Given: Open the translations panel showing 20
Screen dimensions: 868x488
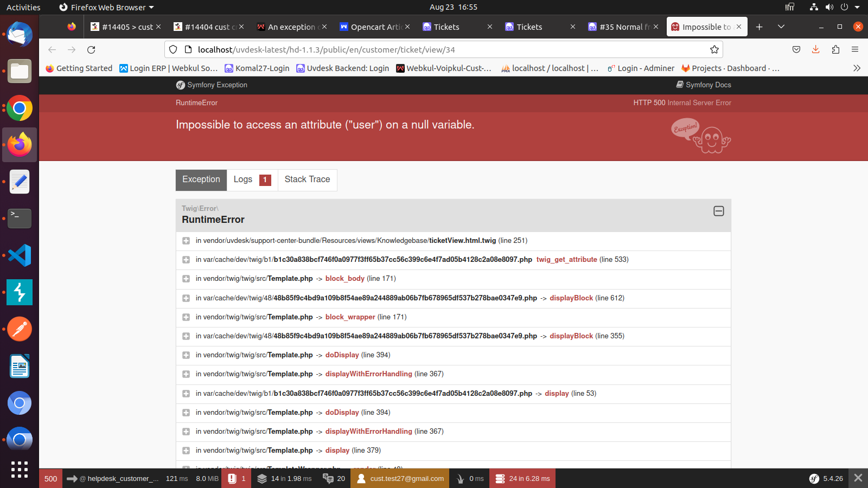Looking at the screenshot, I should 333,478.
